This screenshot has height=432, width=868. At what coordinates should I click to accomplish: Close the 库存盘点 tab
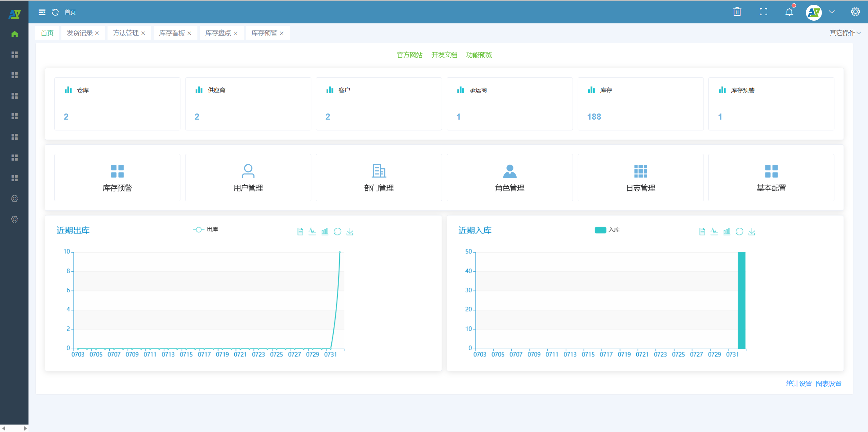coord(235,33)
